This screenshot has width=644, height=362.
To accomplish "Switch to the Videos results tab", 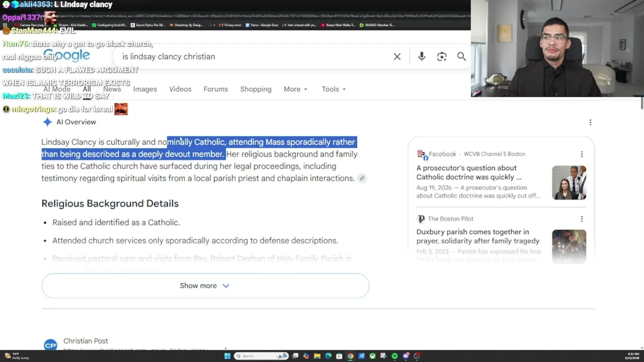I will coord(180,89).
